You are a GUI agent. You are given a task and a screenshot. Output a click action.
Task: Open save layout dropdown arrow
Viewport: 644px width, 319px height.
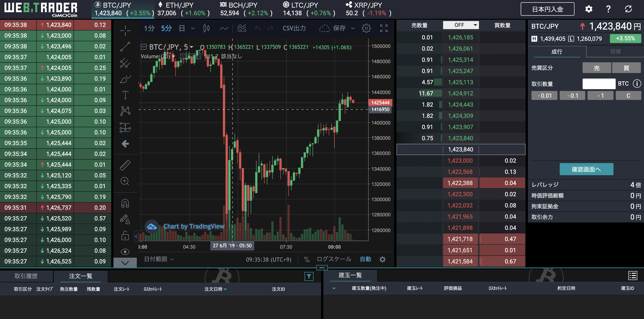pos(353,28)
